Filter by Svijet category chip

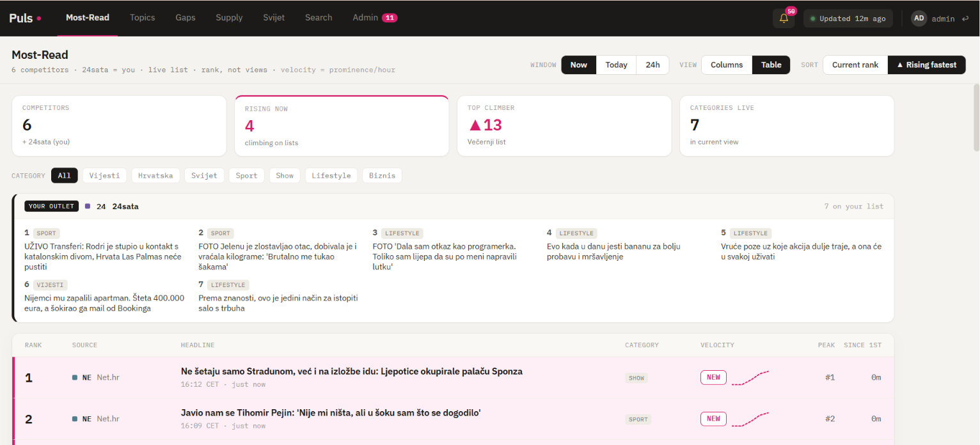point(204,175)
